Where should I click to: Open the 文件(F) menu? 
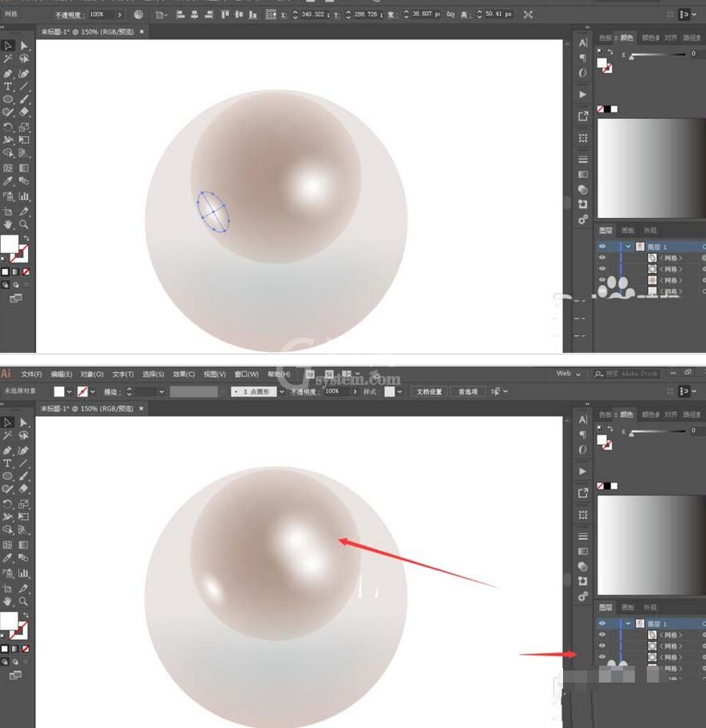pyautogui.click(x=31, y=374)
